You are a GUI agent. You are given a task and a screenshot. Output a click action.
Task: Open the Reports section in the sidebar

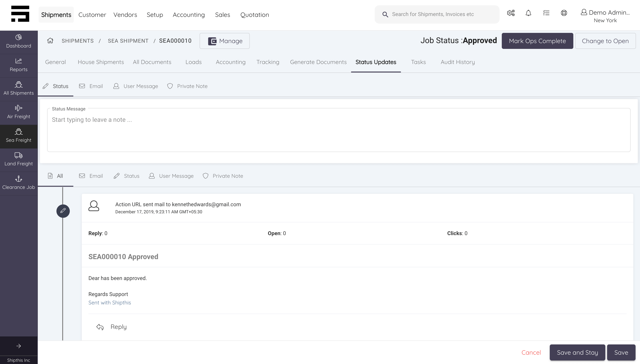pyautogui.click(x=18, y=65)
